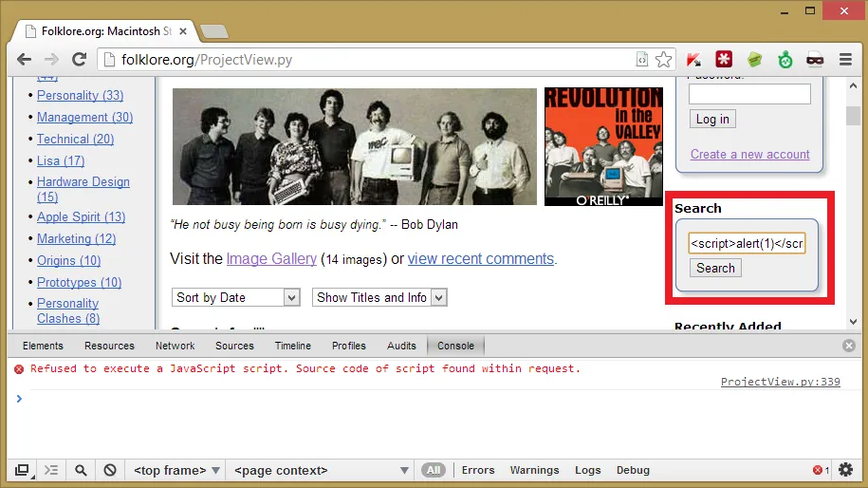Open the Chrome hamburger menu

coord(845,60)
